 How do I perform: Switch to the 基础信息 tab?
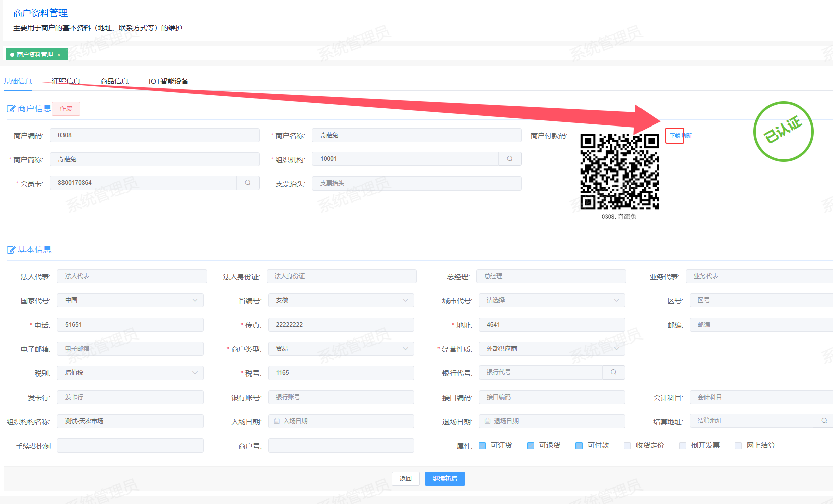18,81
